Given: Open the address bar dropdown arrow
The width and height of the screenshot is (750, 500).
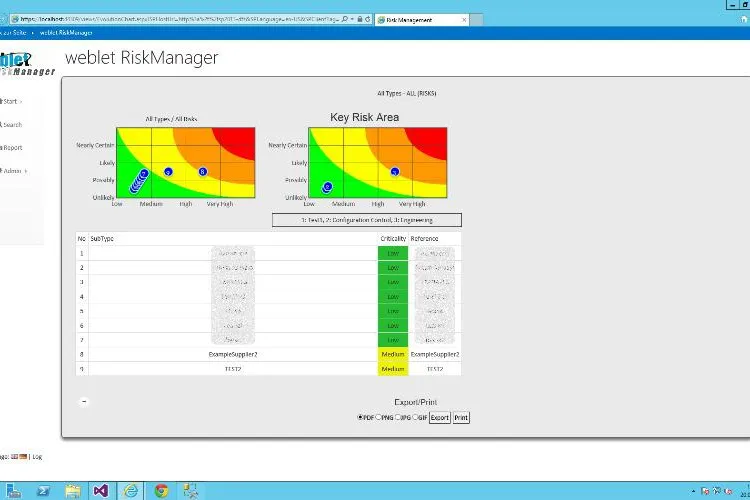Looking at the screenshot, I should 352,19.
